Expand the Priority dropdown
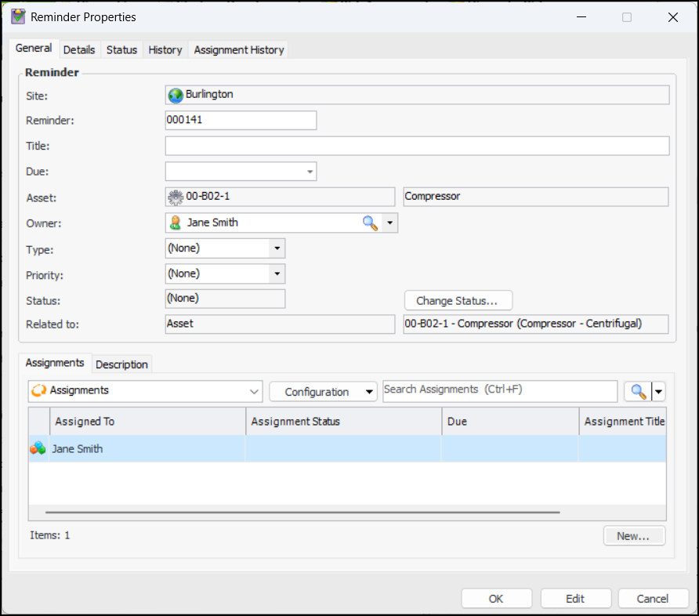 tap(276, 274)
